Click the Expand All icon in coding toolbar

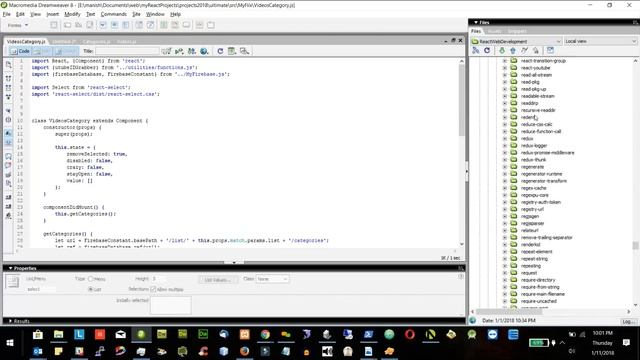[9, 97]
